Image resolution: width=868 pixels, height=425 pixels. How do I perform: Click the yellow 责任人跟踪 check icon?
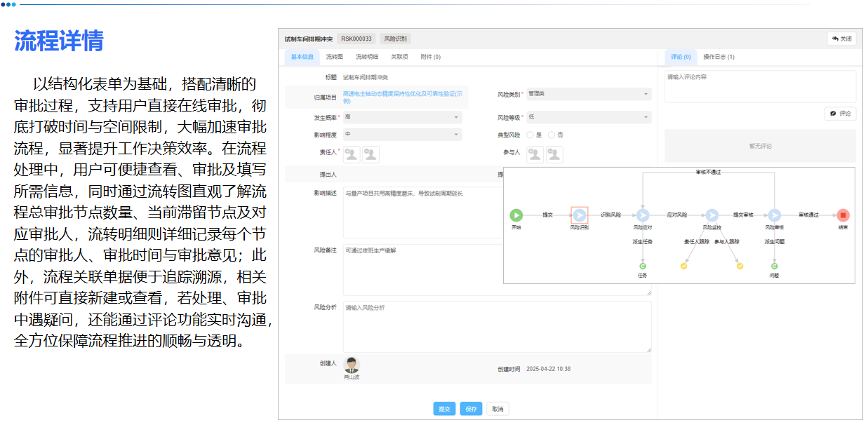pyautogui.click(x=684, y=267)
